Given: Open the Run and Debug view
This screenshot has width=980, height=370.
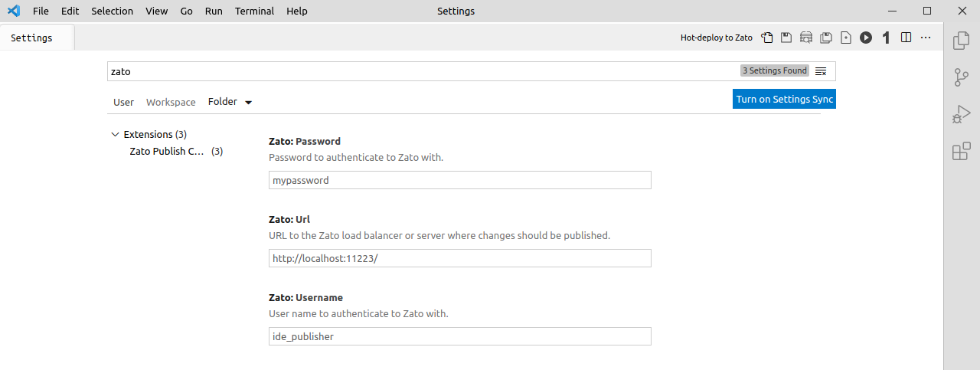Looking at the screenshot, I should 961,114.
